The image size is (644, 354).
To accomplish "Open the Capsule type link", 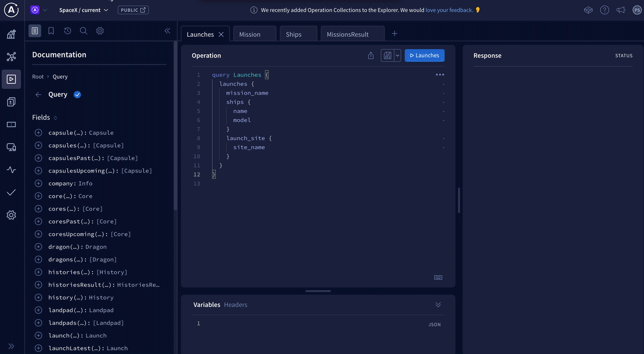I will coord(101,133).
